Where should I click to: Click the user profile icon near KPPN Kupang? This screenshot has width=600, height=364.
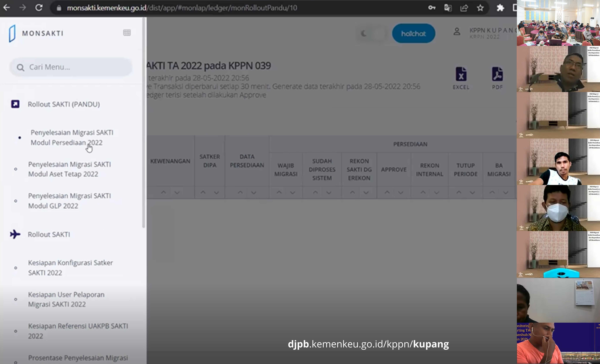pyautogui.click(x=457, y=32)
